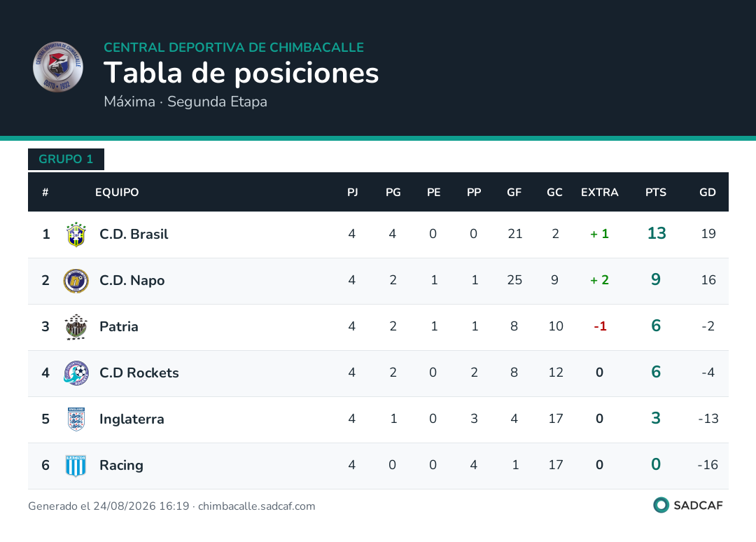Open the C.D. Brasil team name
Screen dimensions: 756x542
pyautogui.click(x=134, y=235)
